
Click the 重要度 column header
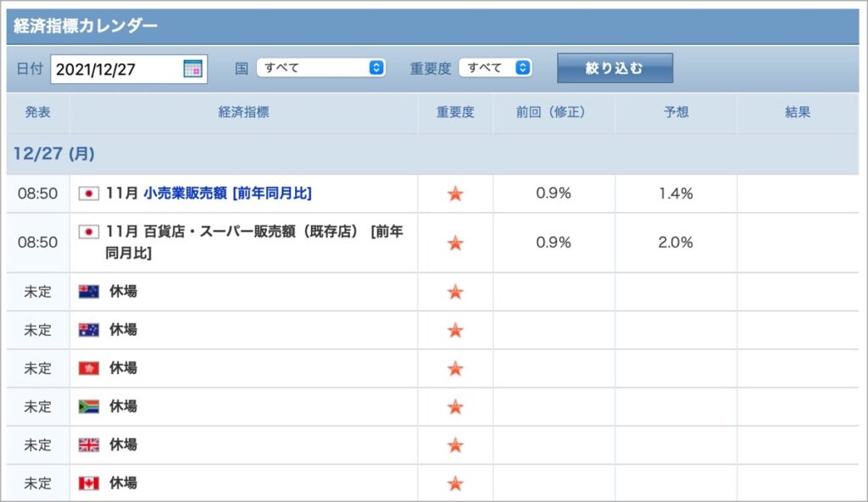(x=455, y=112)
